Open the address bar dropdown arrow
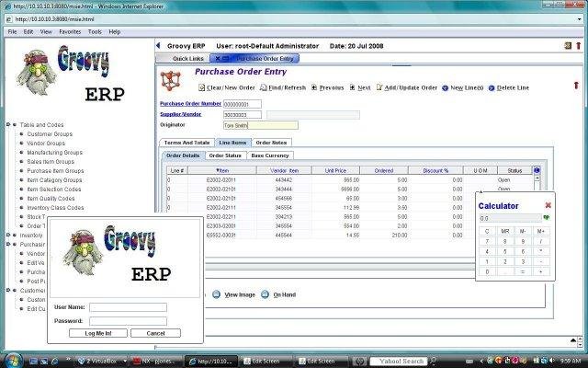 580,19
